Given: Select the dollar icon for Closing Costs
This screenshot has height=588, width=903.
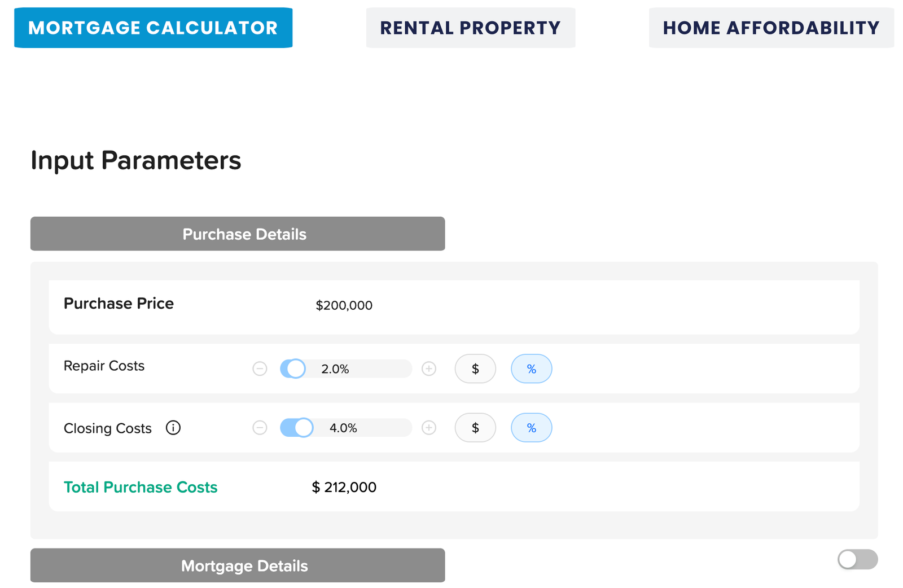Looking at the screenshot, I should point(475,428).
